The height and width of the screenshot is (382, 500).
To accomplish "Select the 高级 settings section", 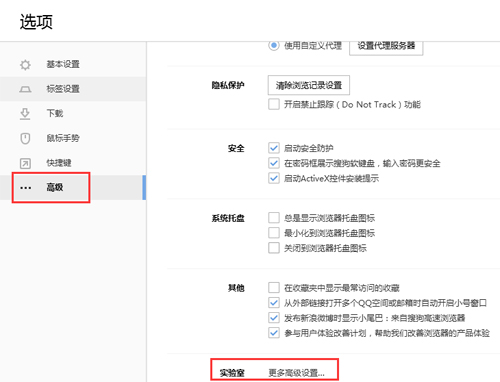I will coord(73,187).
